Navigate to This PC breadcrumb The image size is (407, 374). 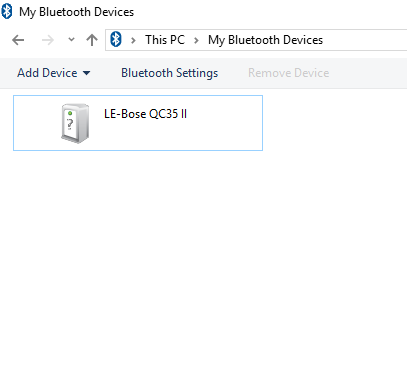click(165, 40)
